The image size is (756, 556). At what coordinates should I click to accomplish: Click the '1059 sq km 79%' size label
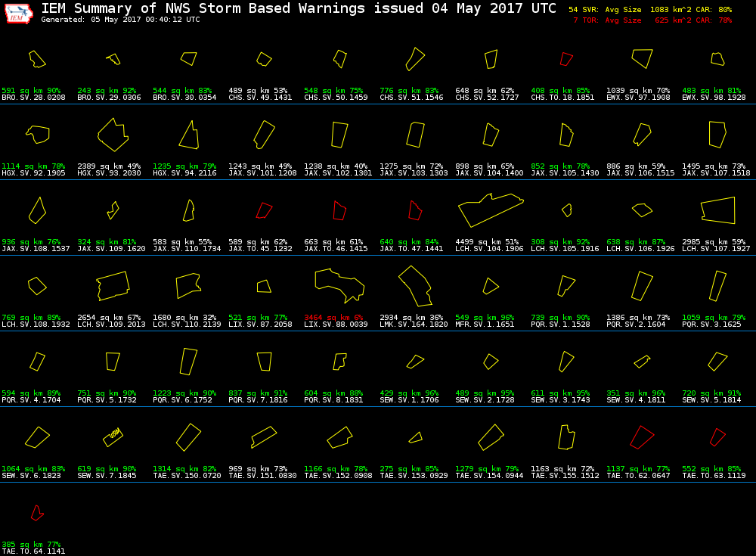(714, 318)
